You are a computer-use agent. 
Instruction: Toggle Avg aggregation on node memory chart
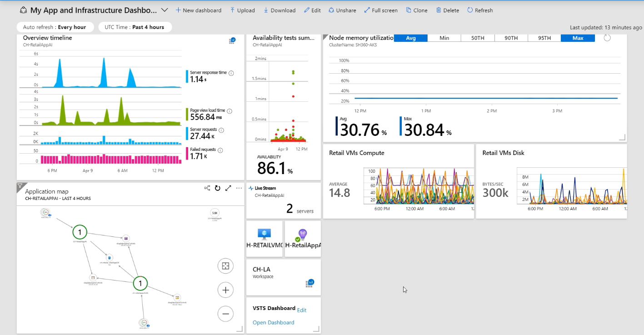point(411,38)
